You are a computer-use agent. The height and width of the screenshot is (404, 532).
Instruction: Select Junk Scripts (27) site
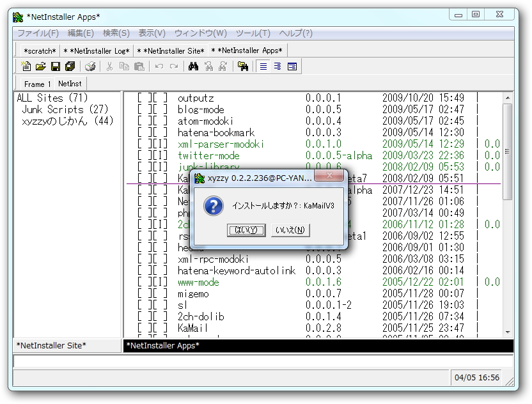point(65,109)
